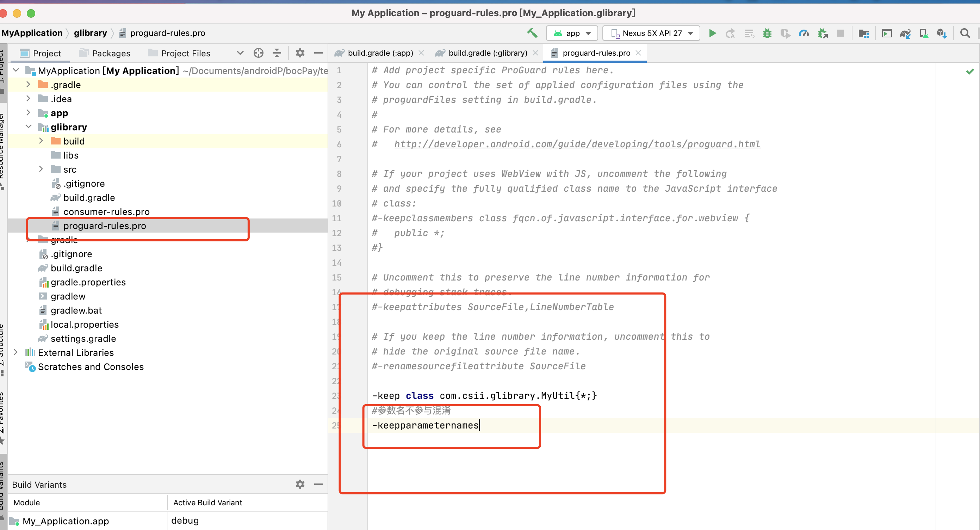This screenshot has height=530, width=980.
Task: Run the app with the green play button
Action: (x=712, y=33)
